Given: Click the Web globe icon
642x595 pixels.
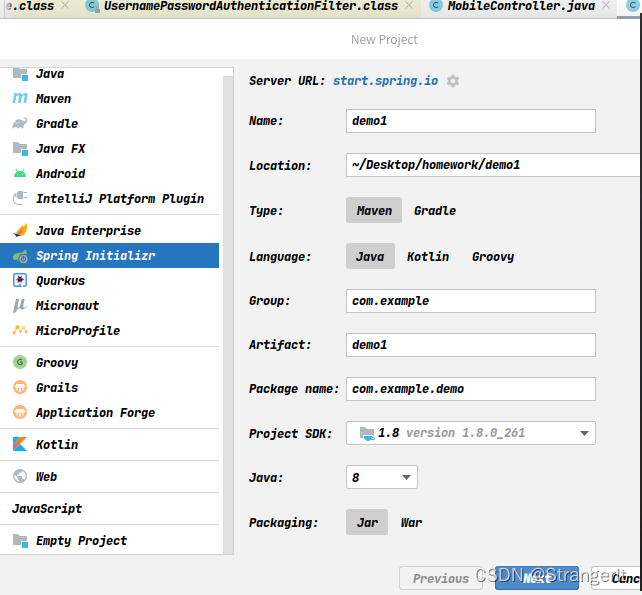Looking at the screenshot, I should [x=20, y=476].
